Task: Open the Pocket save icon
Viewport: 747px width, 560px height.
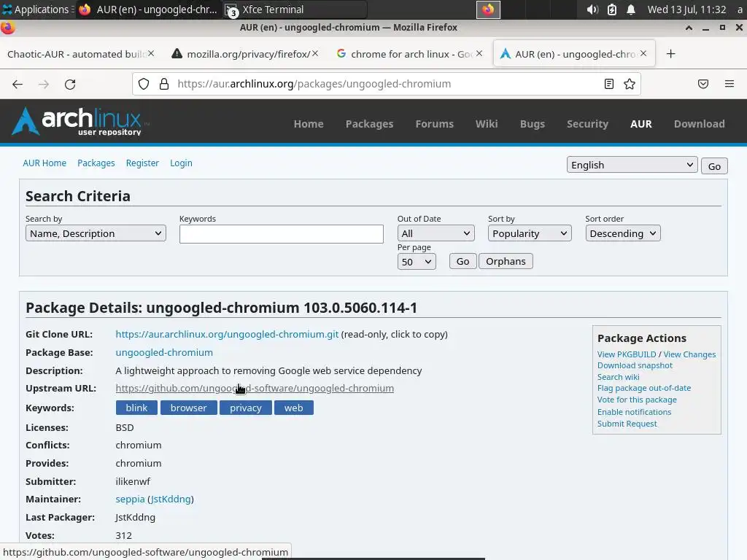Action: point(703,85)
